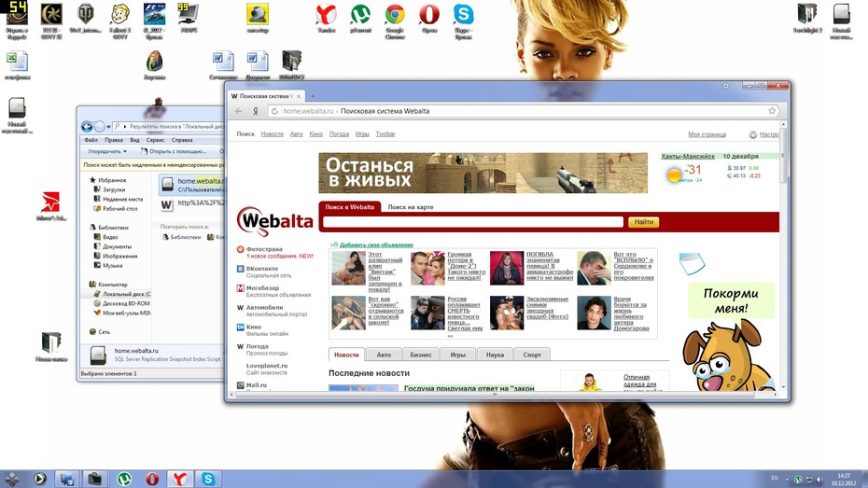Image resolution: width=868 pixels, height=488 pixels.
Task: Switch to the Наука news tab
Action: click(495, 355)
